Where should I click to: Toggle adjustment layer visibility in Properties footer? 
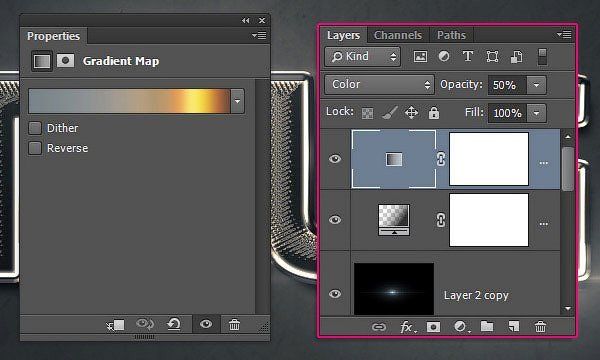206,324
